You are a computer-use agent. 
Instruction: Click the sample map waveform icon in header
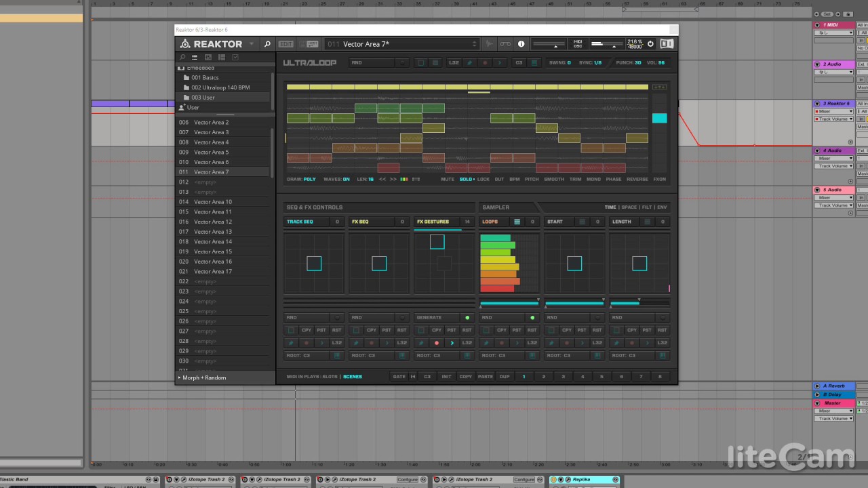point(489,44)
